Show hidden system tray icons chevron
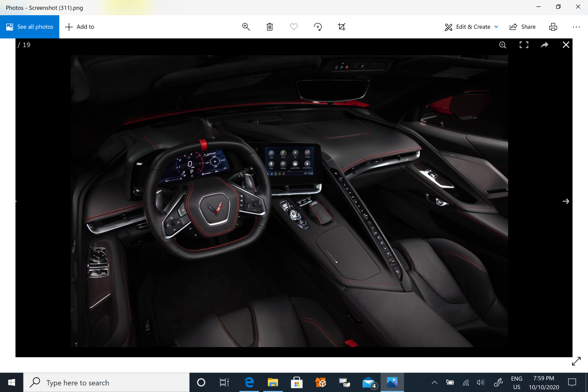This screenshot has height=392, width=588. [434, 382]
